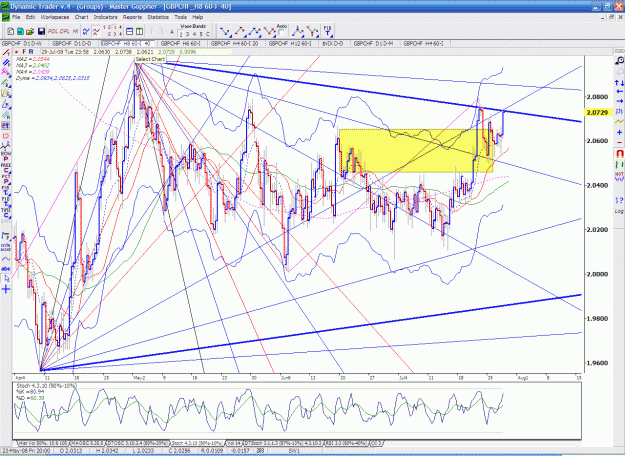Screen dimensions: 625x456
Task: Select the blue parallel lines tool
Action: 6,63
